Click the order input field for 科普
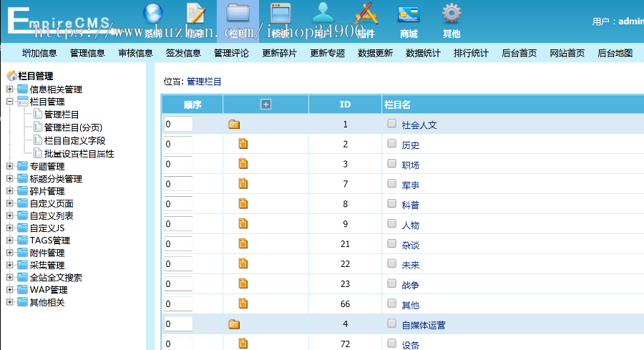The width and height of the screenshot is (644, 350). [x=178, y=204]
